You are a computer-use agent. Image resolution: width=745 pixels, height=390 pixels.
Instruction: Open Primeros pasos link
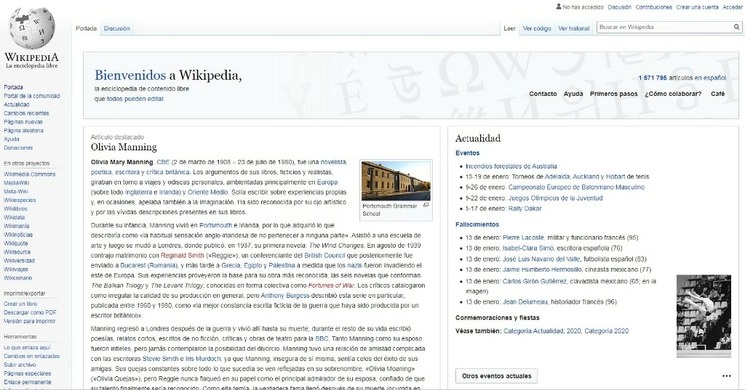coord(614,94)
